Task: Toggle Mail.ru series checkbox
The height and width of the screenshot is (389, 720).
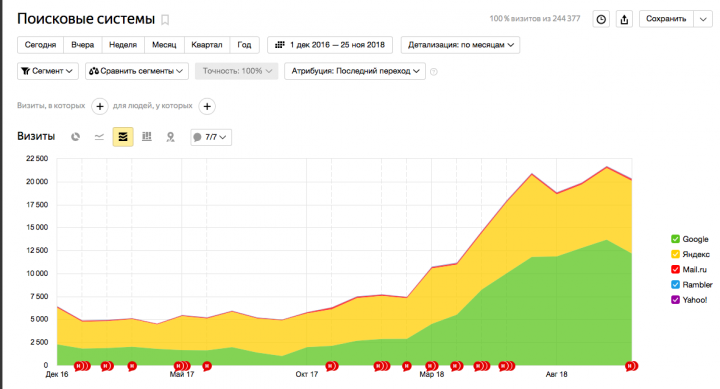Action: pyautogui.click(x=675, y=269)
